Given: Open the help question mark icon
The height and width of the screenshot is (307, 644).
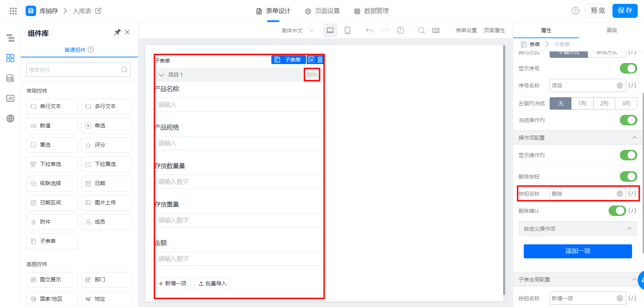Looking at the screenshot, I should tap(575, 11).
